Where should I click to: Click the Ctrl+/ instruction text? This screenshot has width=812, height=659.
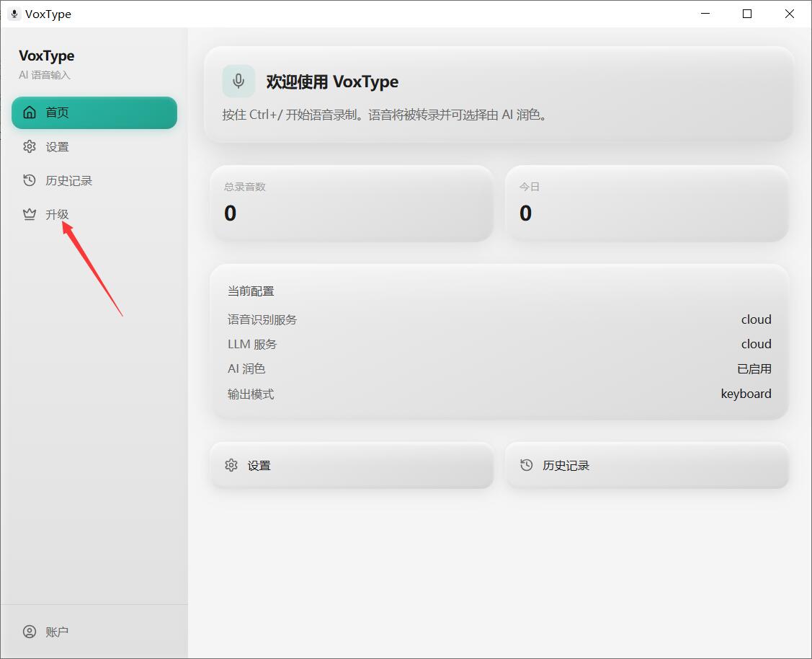point(384,115)
